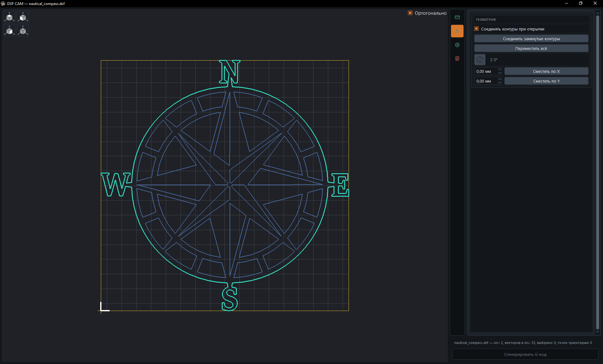Image resolution: width=603 pixels, height=364 pixels.
Task: Select the all-gray isometric view cube
Action: [23, 30]
